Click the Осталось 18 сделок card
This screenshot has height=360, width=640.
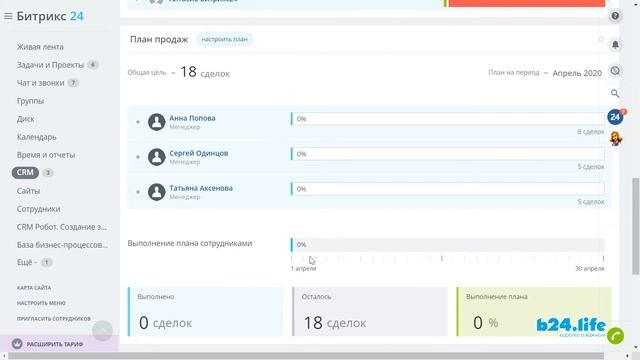pyautogui.click(x=370, y=311)
